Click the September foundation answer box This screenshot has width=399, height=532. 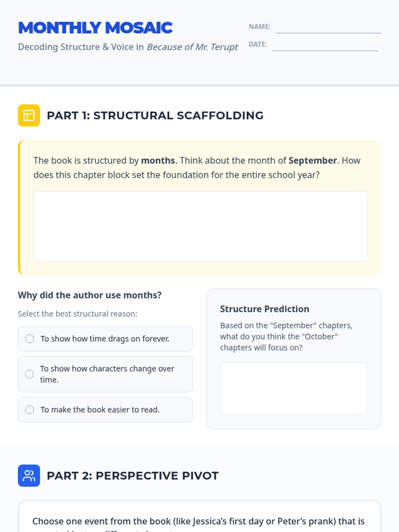[x=200, y=226]
